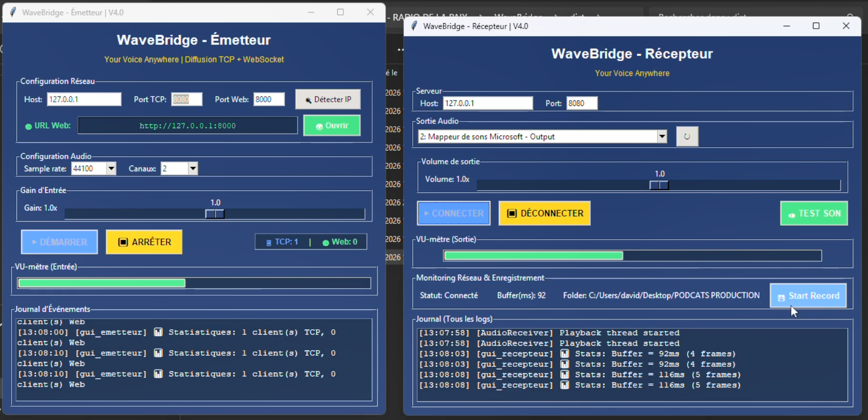Click the Volume slider handle in Récepteur
Viewport: 868px width, 420px height.
[x=659, y=185]
